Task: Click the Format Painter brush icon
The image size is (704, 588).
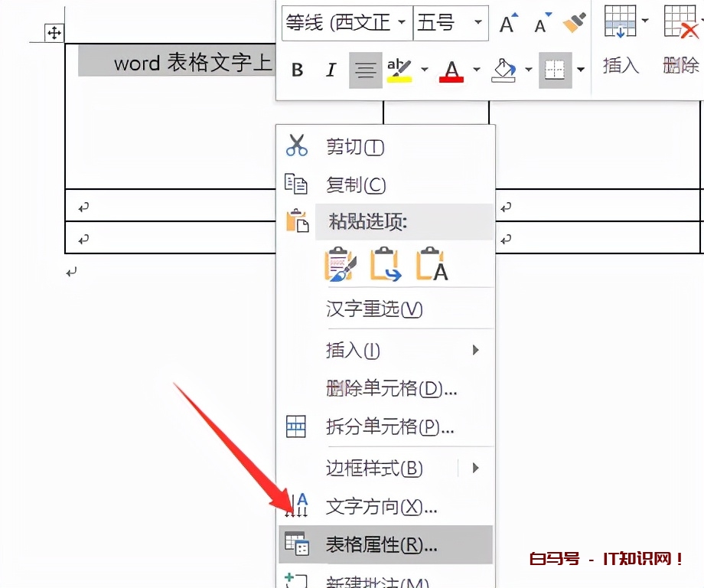Action: (574, 24)
